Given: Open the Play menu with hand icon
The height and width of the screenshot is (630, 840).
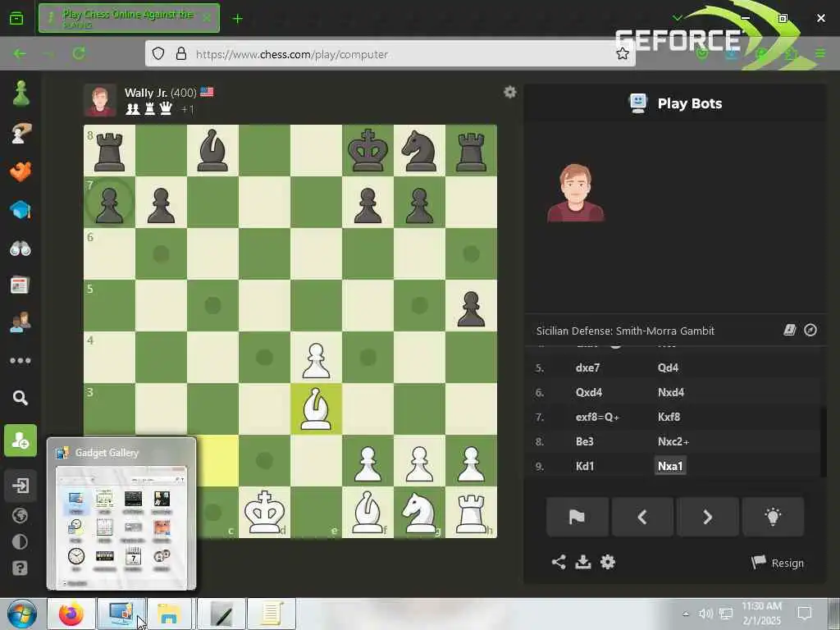Looking at the screenshot, I should pyautogui.click(x=21, y=133).
